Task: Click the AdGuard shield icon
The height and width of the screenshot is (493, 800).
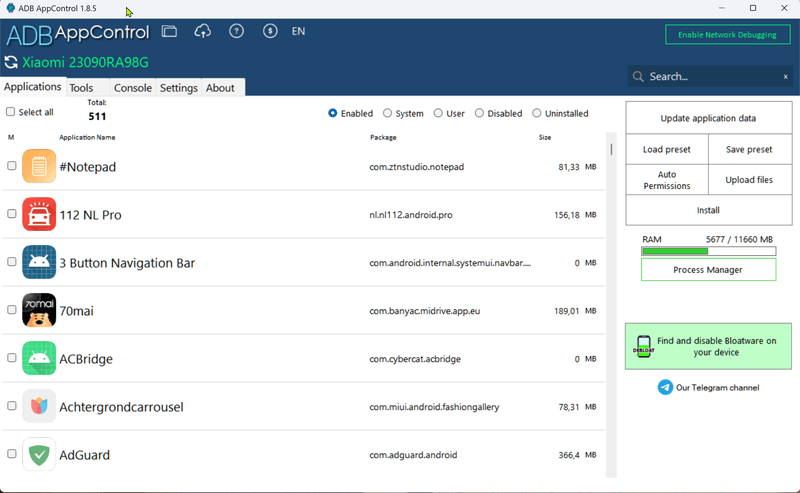Action: [x=39, y=454]
